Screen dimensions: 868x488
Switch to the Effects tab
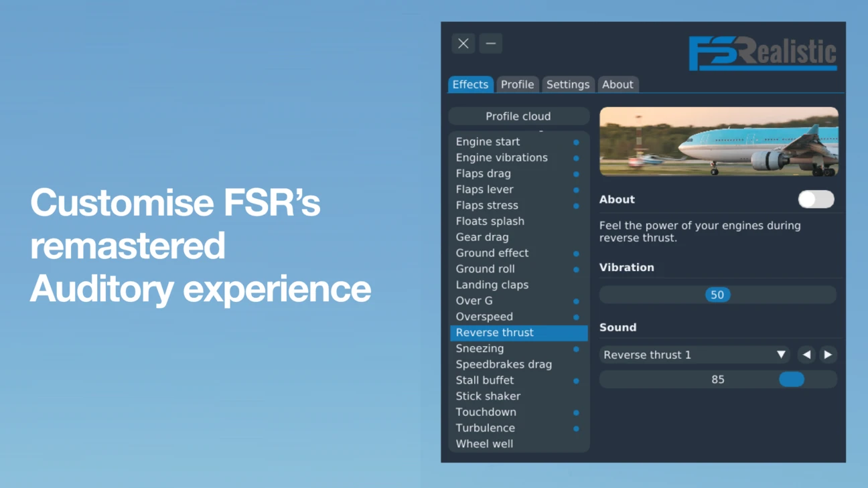click(470, 84)
